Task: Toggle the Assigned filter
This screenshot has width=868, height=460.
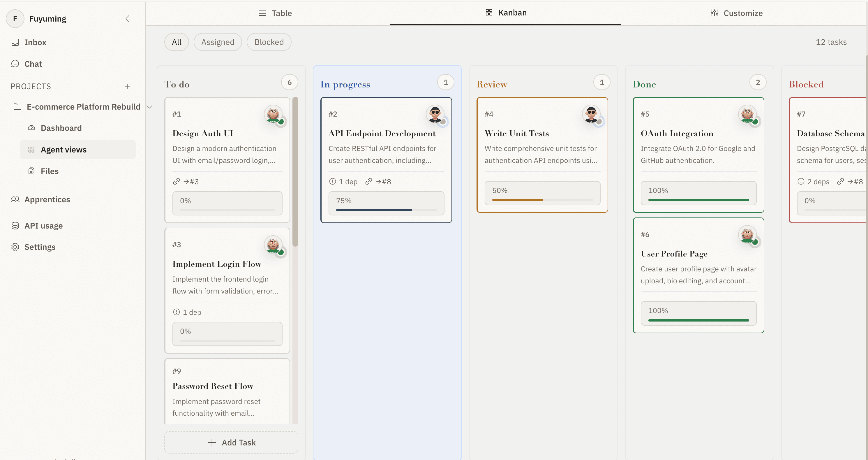Action: pos(218,42)
